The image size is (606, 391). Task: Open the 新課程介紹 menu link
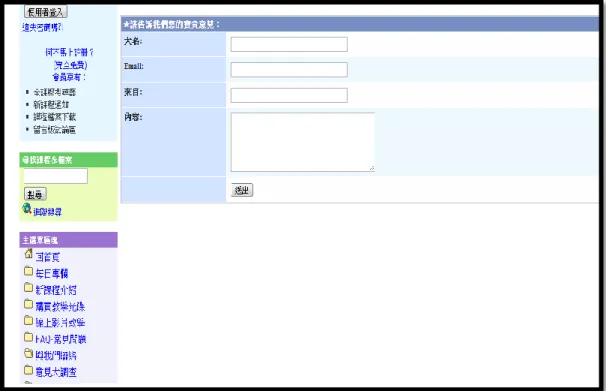pyautogui.click(x=56, y=290)
